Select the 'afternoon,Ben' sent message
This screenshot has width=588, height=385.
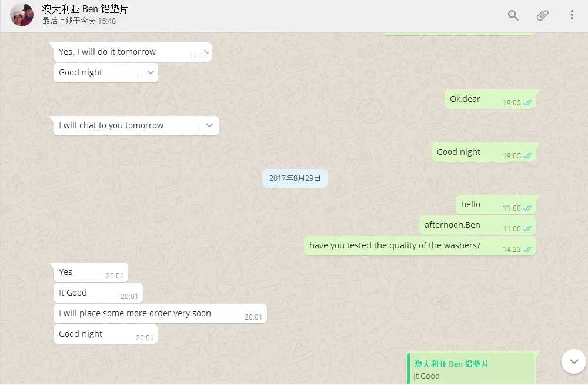point(477,225)
